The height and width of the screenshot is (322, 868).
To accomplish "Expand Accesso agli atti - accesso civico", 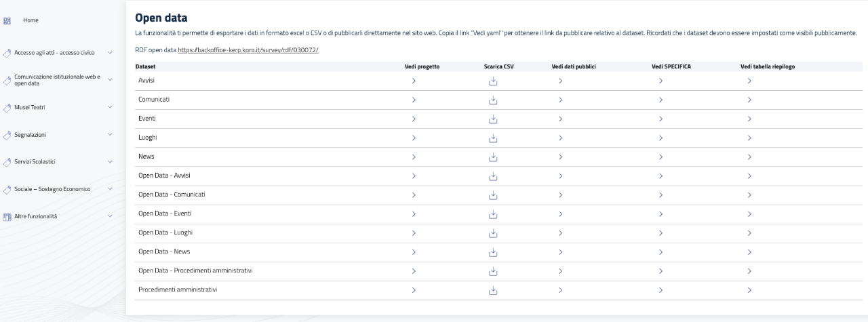I will [110, 52].
